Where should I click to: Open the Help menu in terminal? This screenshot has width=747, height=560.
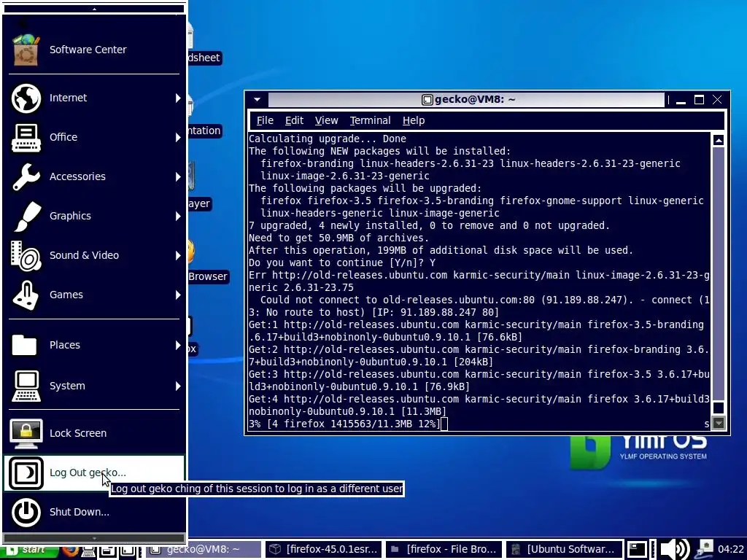point(414,121)
